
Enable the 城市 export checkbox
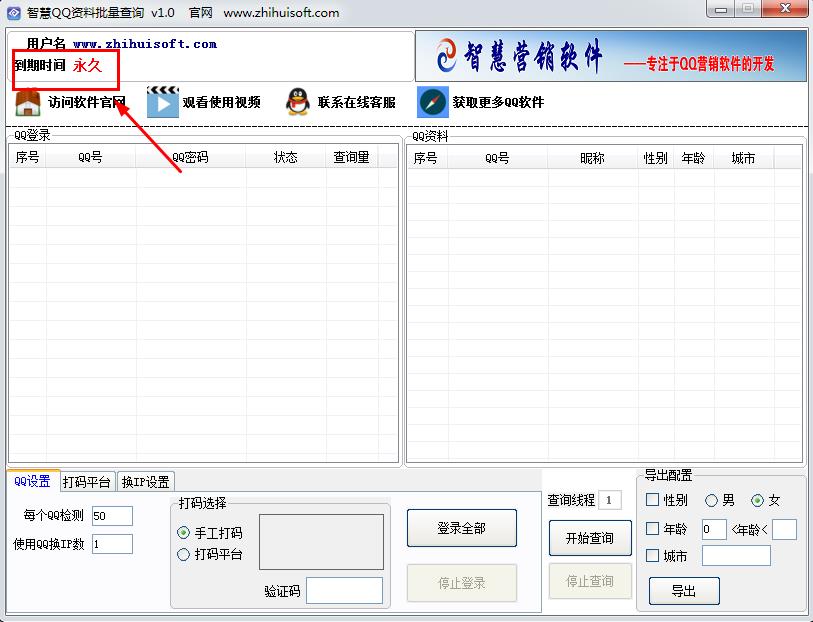click(x=653, y=556)
